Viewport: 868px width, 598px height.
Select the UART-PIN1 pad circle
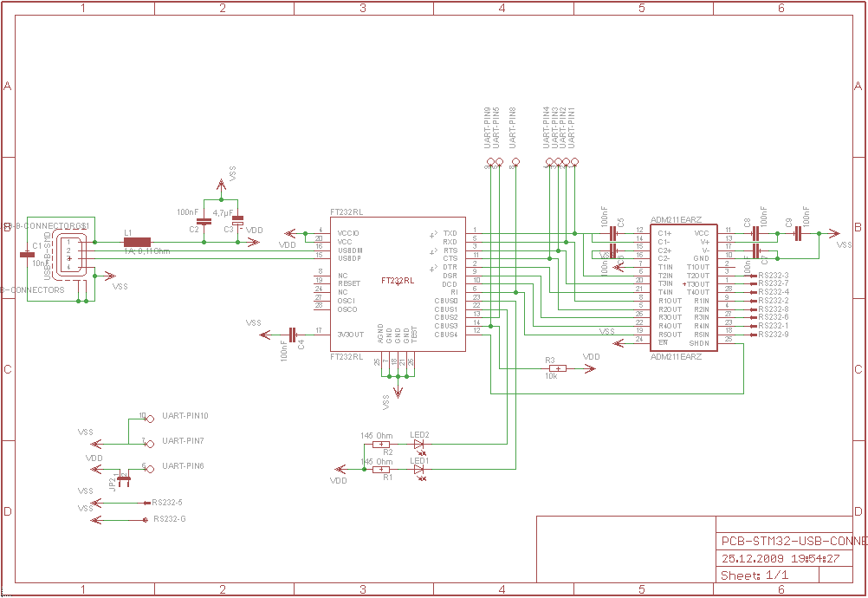pyautogui.click(x=574, y=162)
